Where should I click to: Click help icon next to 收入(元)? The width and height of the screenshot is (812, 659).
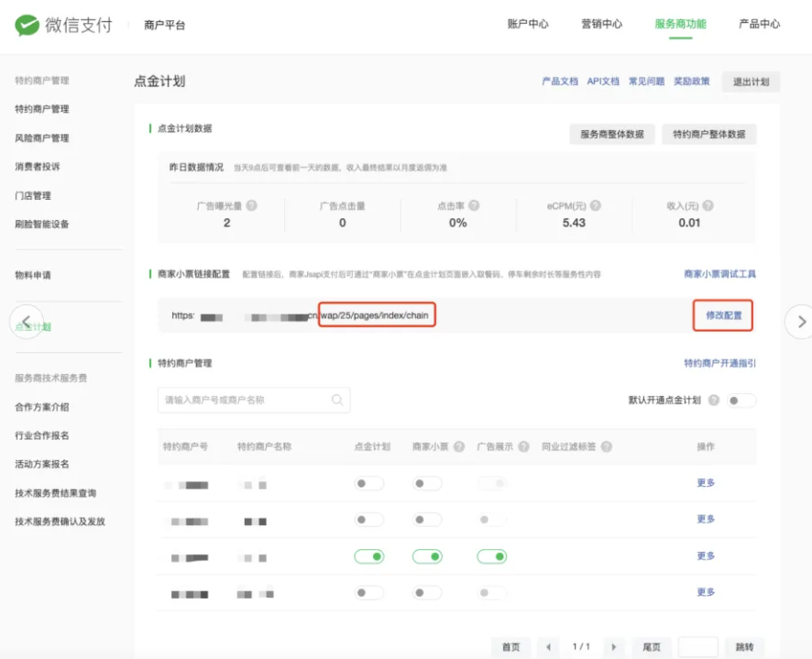pyautogui.click(x=708, y=206)
